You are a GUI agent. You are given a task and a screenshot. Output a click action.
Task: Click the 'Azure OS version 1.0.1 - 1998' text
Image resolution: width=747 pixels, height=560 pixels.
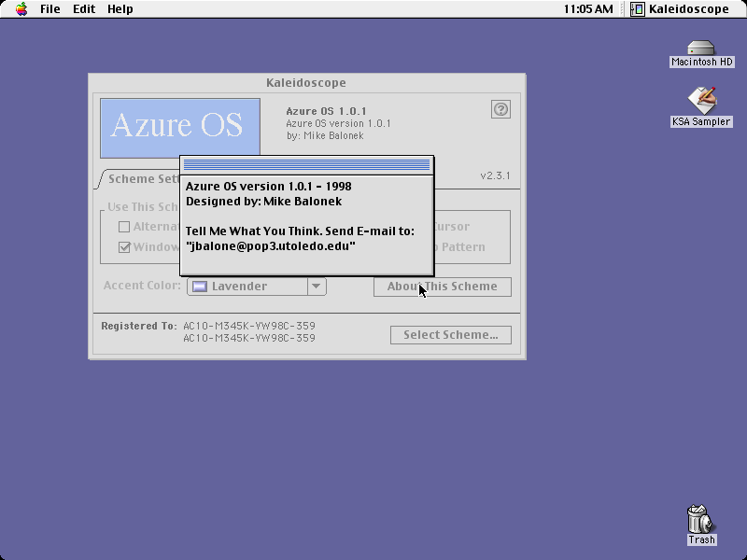[x=269, y=186]
